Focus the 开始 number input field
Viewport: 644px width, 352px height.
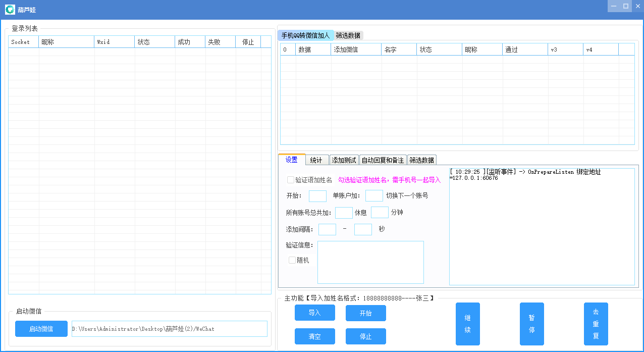point(317,196)
